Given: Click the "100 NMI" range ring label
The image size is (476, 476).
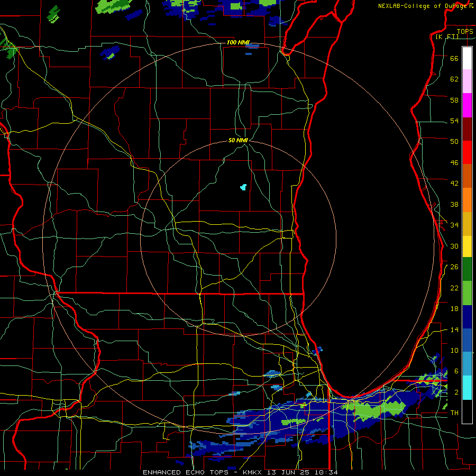Looking at the screenshot, I should coord(239,42).
